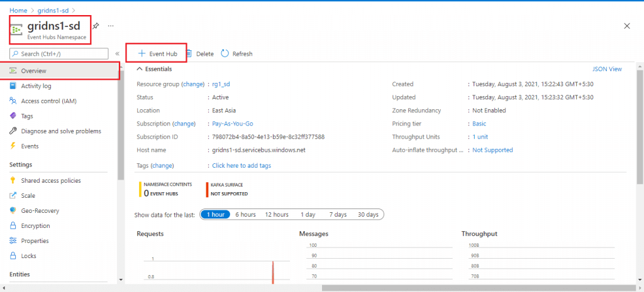644x292 pixels.
Task: Go to the Tags menu item
Action: point(27,116)
